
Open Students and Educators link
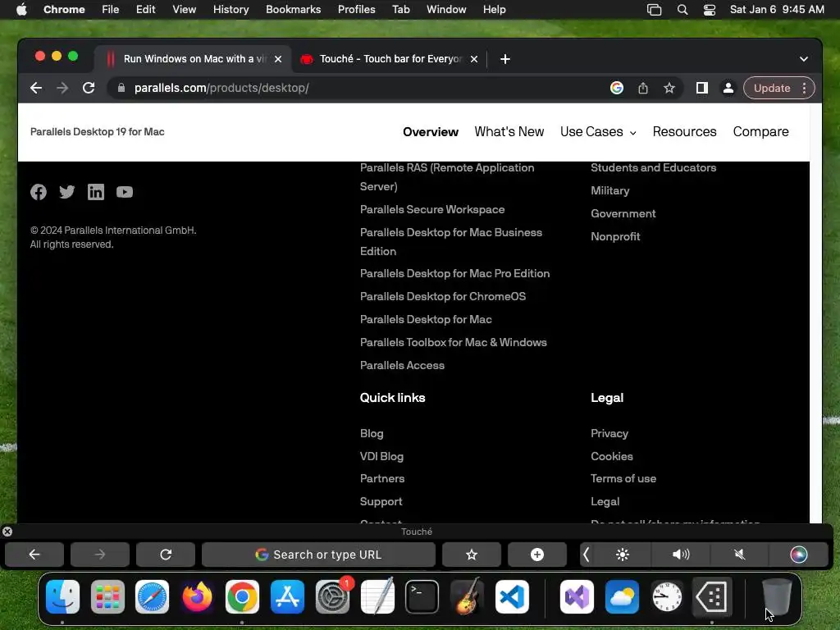point(654,167)
